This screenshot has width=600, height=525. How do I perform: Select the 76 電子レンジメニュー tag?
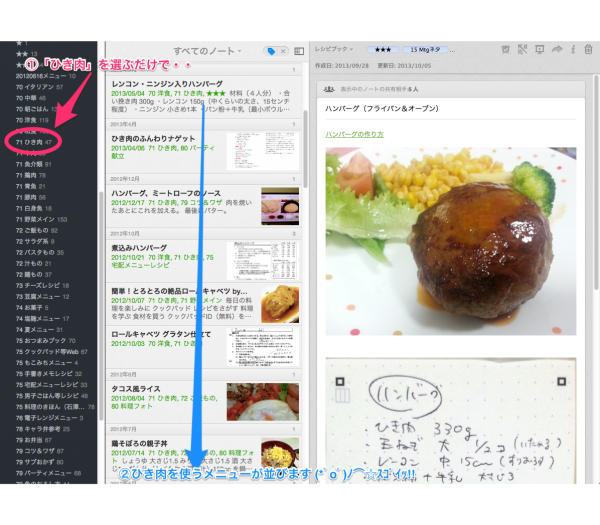click(49, 418)
